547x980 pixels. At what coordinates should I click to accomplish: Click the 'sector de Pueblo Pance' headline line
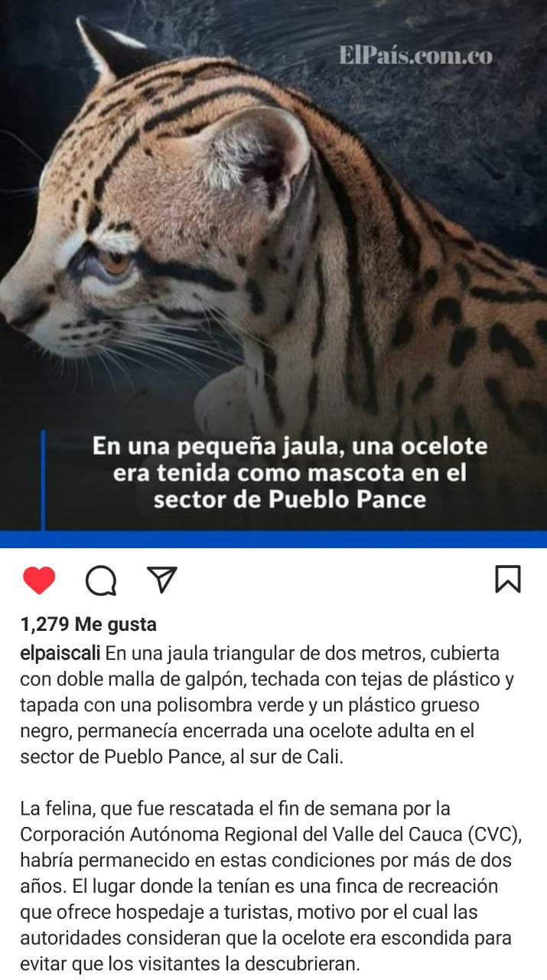point(289,500)
